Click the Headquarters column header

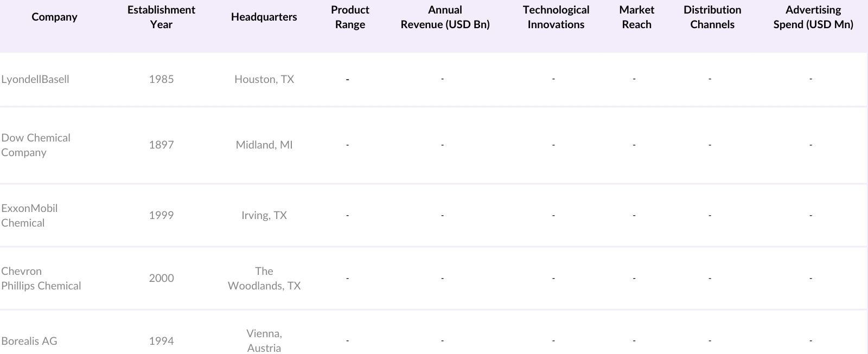pos(264,17)
